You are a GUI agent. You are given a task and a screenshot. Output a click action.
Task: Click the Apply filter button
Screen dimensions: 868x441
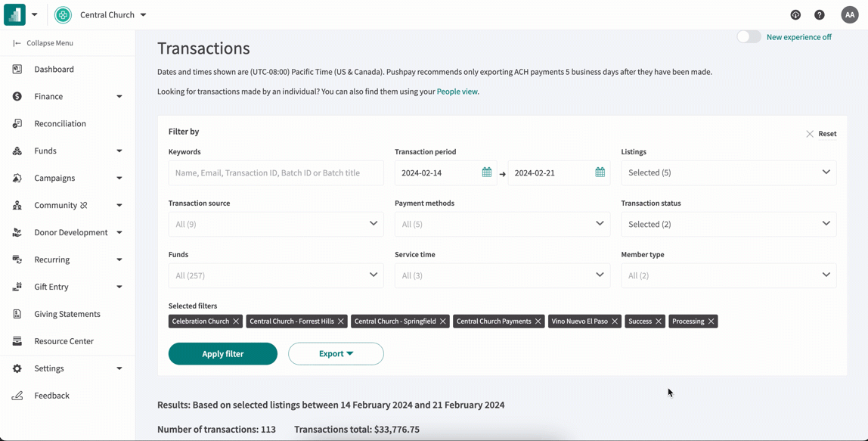222,353
